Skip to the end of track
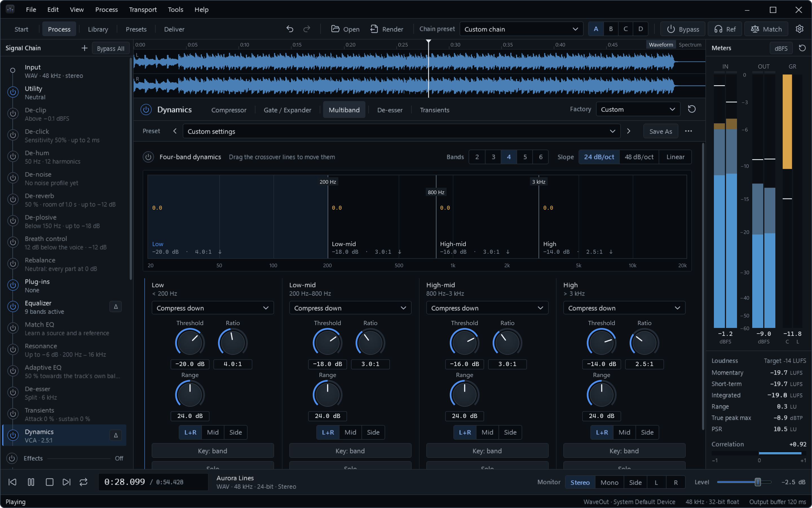The height and width of the screenshot is (508, 812). click(x=67, y=482)
